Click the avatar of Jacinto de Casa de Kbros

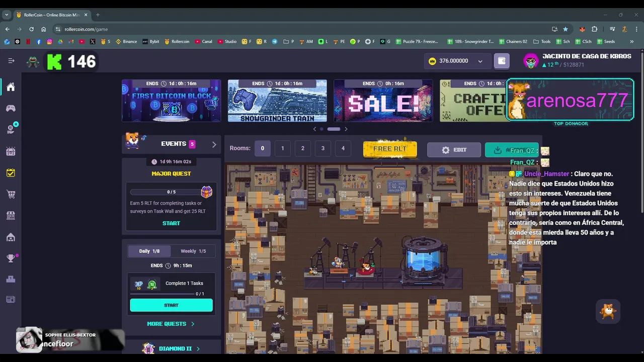531,61
